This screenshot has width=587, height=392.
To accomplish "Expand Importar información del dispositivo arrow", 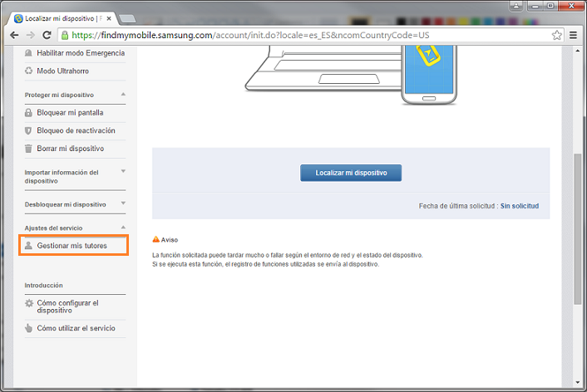I will (x=123, y=171).
